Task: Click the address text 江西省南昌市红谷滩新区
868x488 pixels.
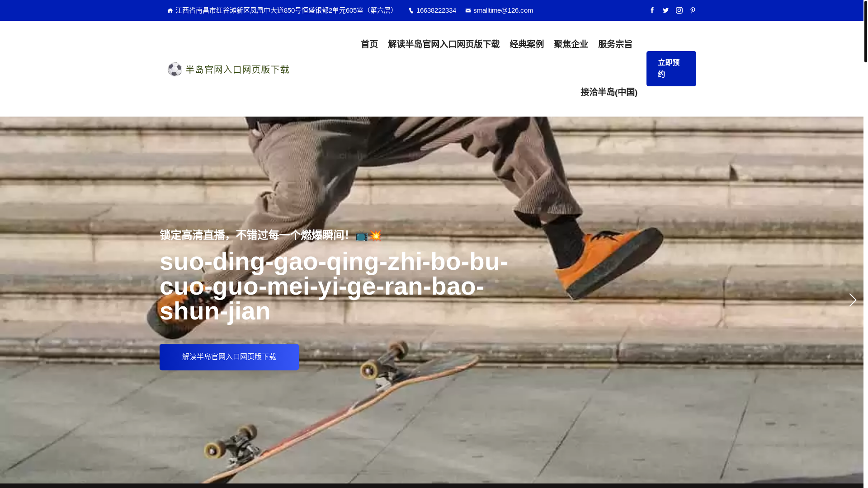Action: (x=212, y=10)
